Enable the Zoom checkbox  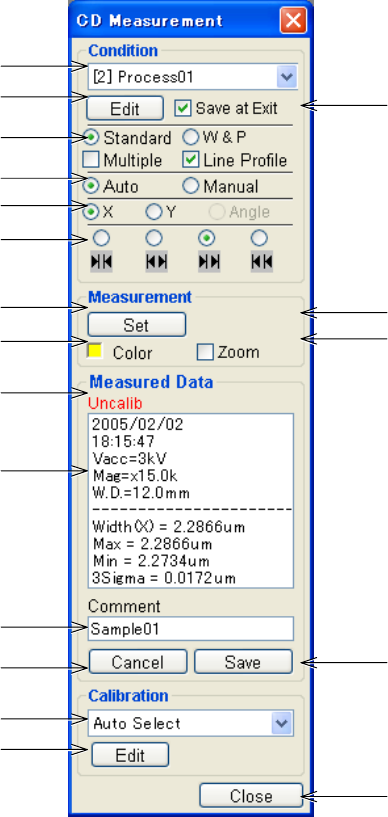[205, 353]
